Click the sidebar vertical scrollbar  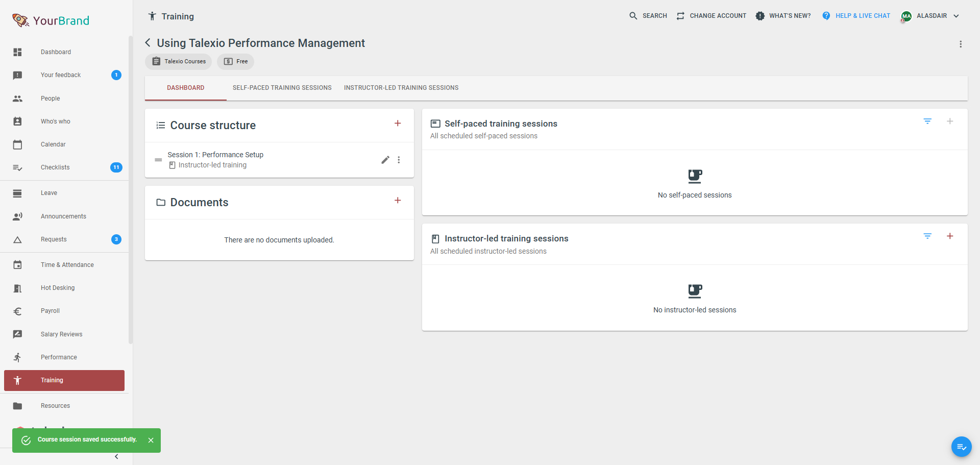(x=131, y=189)
